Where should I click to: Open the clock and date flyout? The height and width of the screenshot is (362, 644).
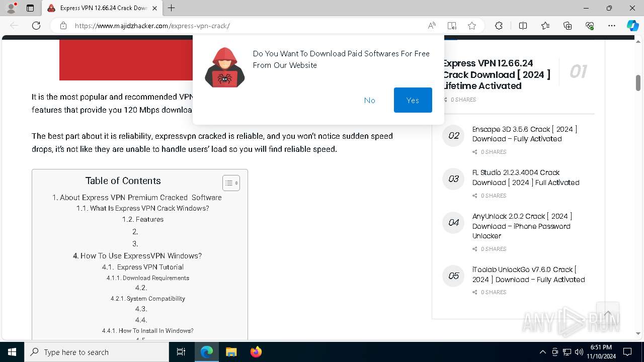[601, 352]
